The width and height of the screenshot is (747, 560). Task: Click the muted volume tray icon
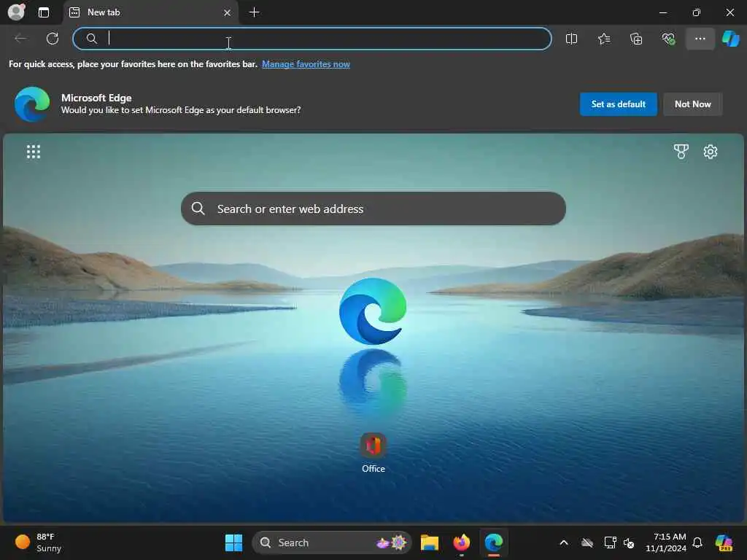629,542
